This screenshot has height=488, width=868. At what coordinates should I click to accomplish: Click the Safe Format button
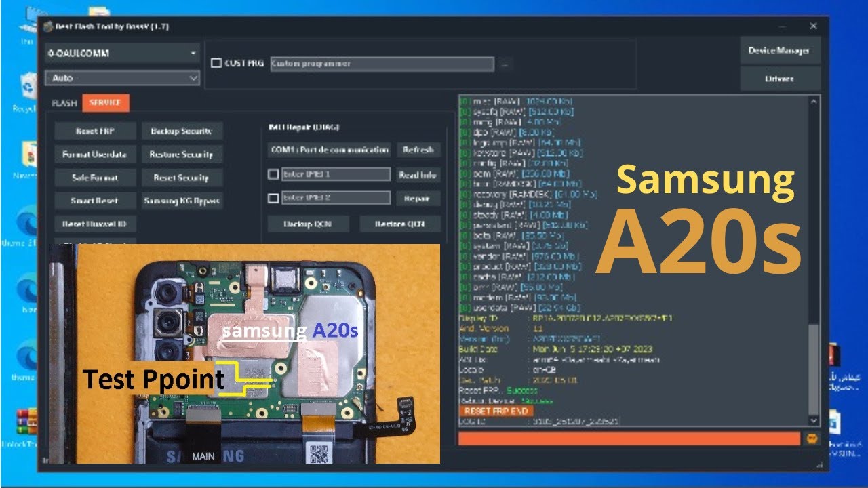coord(95,178)
